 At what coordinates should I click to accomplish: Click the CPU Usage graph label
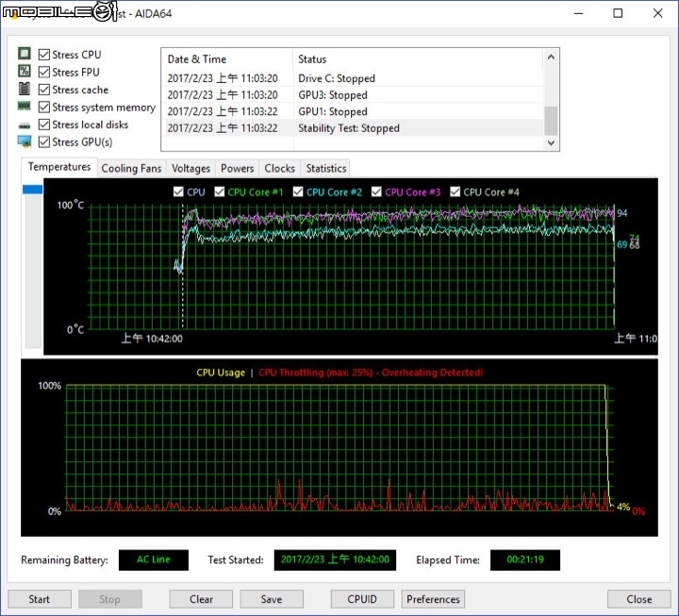(x=221, y=373)
